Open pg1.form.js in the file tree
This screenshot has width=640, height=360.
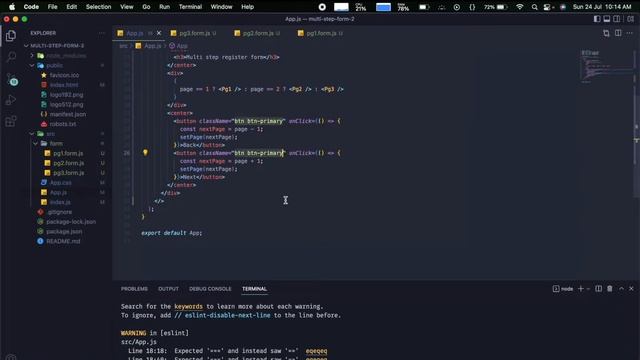tap(68, 153)
